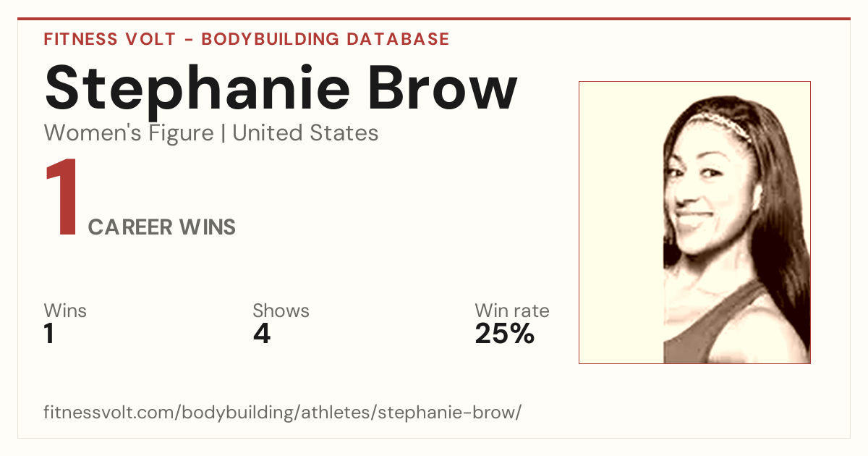
Task: Click the Shows value of 4
Action: [261, 334]
